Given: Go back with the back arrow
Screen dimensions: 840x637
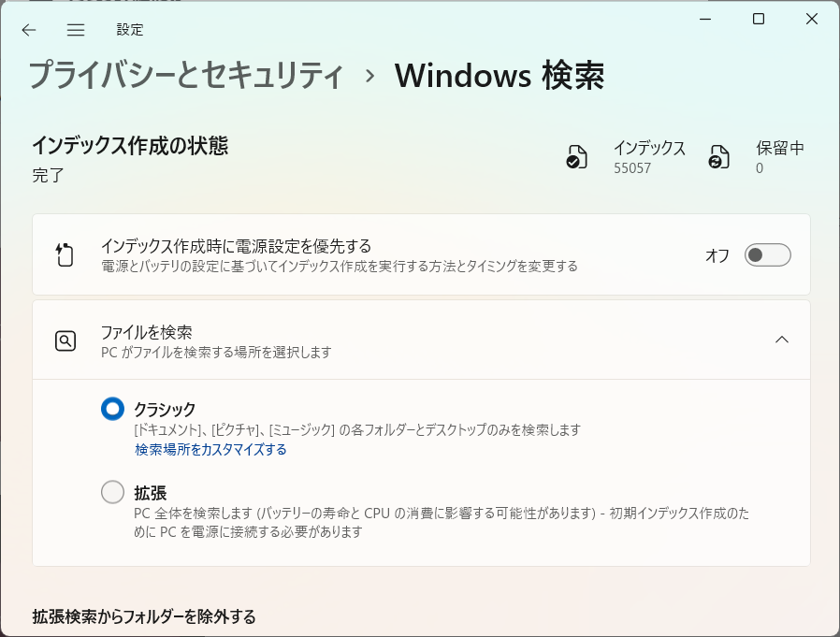Looking at the screenshot, I should (x=29, y=30).
